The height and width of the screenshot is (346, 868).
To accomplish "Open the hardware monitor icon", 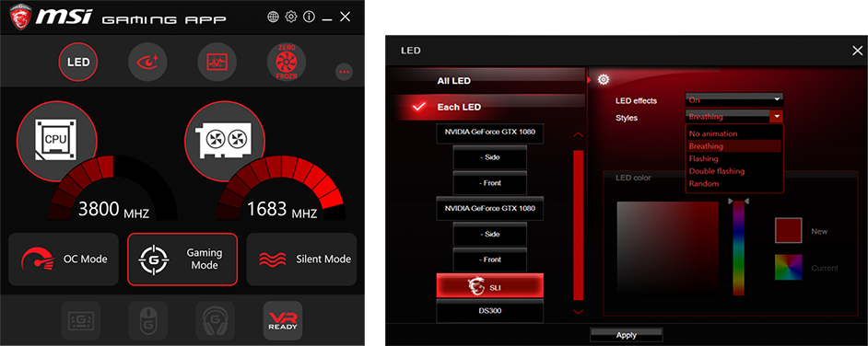I will [x=217, y=62].
